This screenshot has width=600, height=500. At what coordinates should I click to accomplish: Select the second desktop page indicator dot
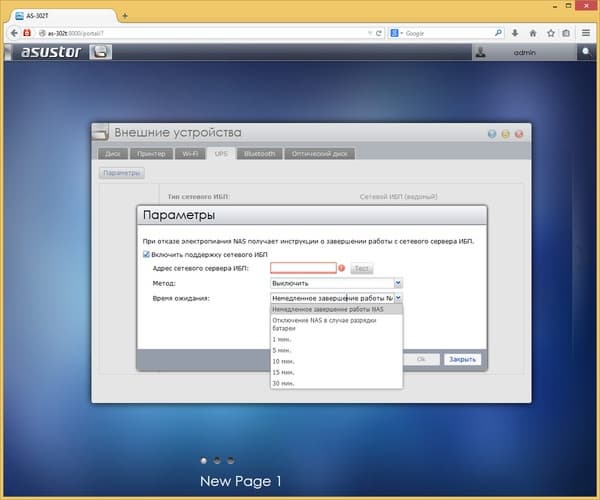pyautogui.click(x=217, y=461)
